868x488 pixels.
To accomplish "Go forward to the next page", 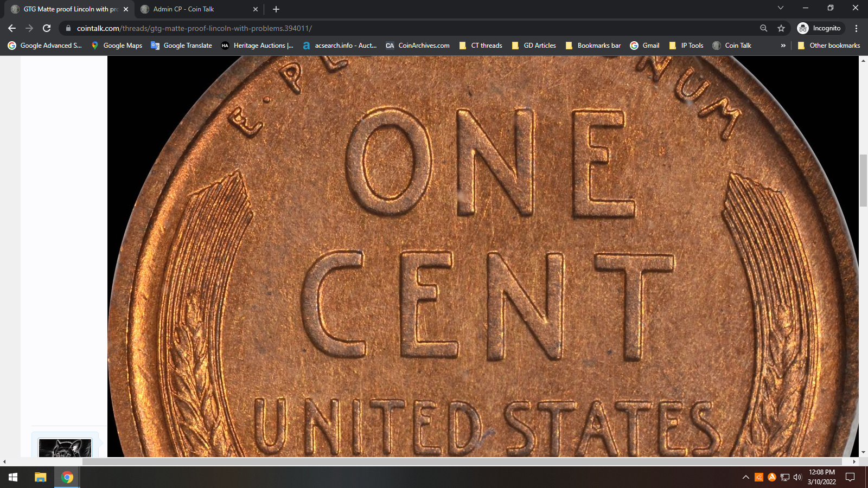I will (x=29, y=28).
